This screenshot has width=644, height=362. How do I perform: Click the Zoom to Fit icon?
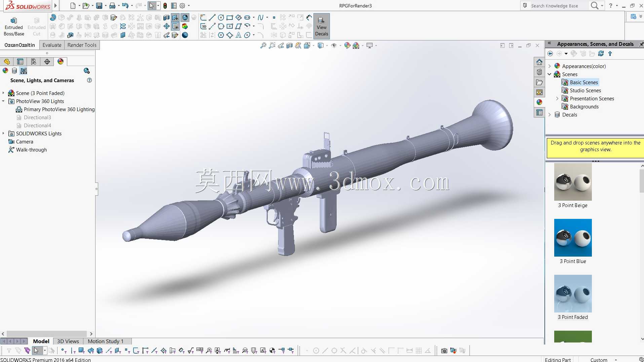[x=263, y=45]
